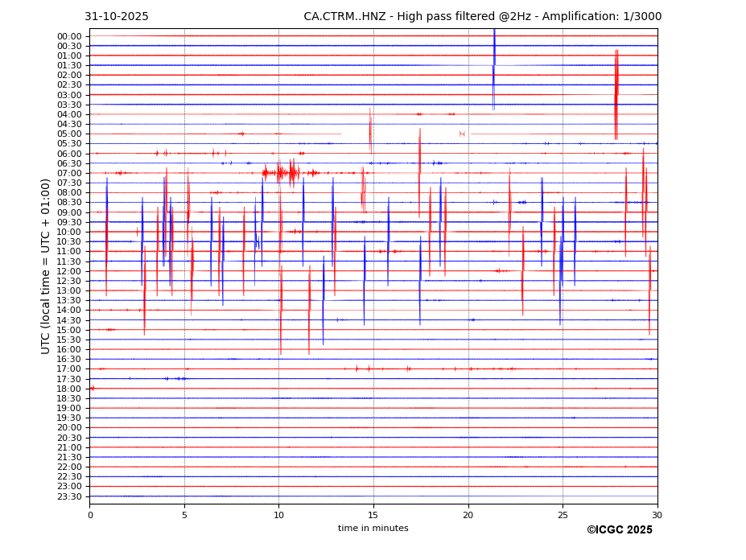The height and width of the screenshot is (560, 746).
Task: Click the 20:00 time row label
Action: 69,428
